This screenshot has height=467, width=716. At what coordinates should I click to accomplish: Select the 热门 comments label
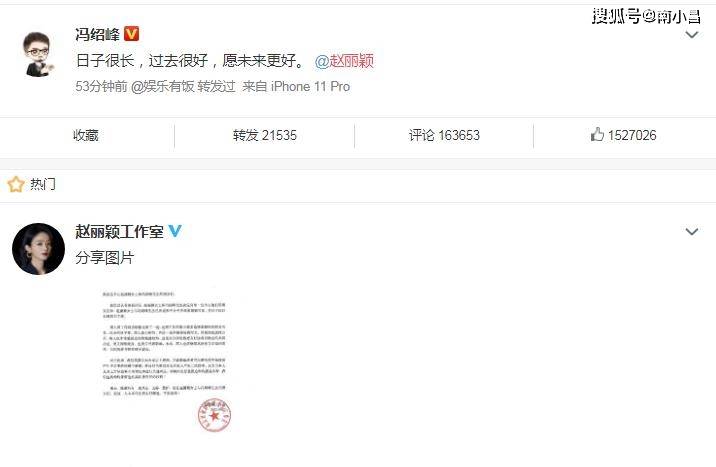tap(43, 184)
